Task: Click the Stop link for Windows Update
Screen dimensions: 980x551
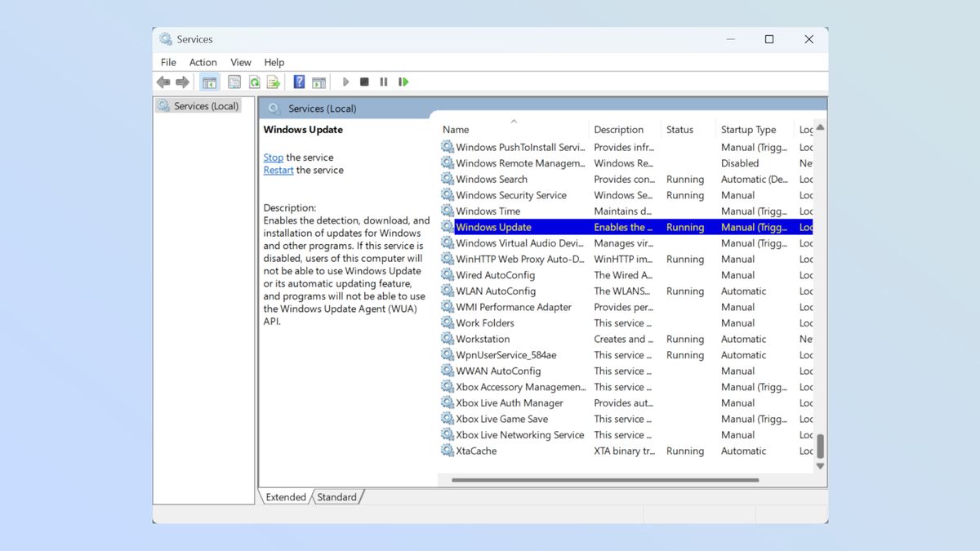Action: (273, 157)
